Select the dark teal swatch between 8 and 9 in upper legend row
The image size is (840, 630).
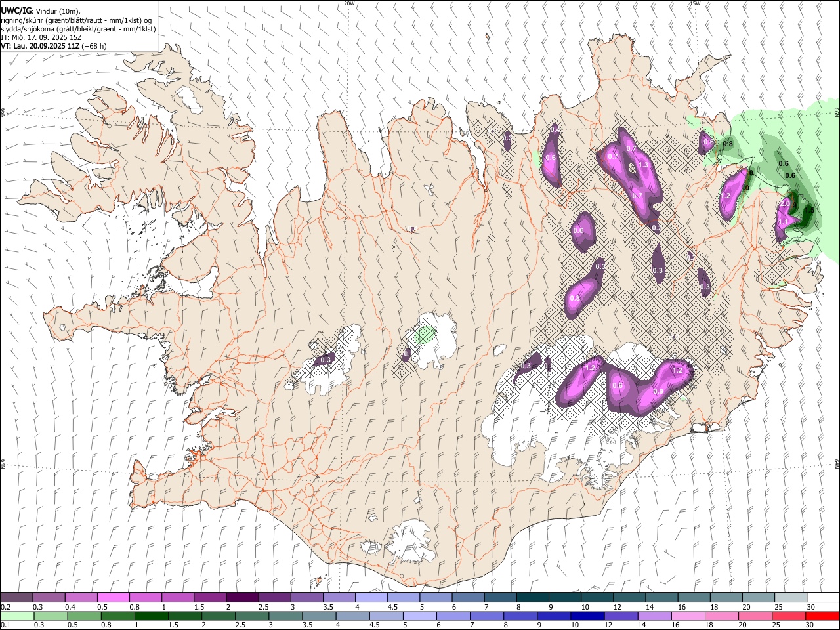pos(532,598)
